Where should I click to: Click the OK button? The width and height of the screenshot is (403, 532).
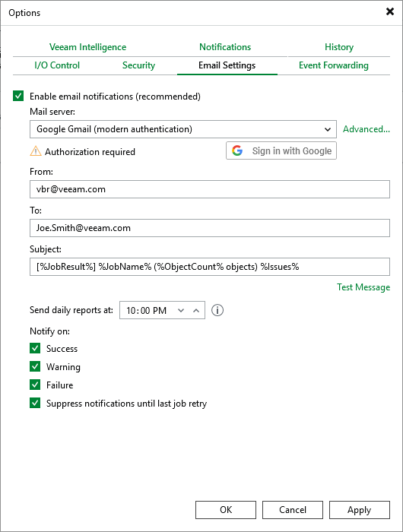(x=226, y=510)
